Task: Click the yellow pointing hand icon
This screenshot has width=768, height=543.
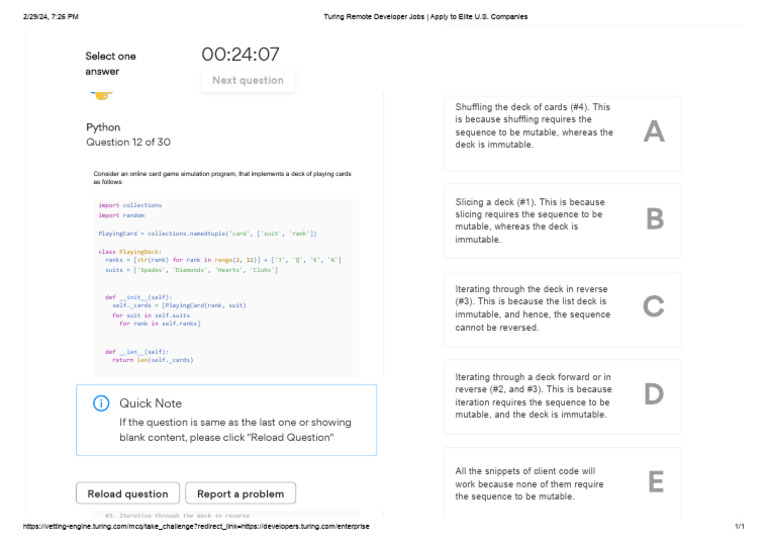Action: click(102, 95)
